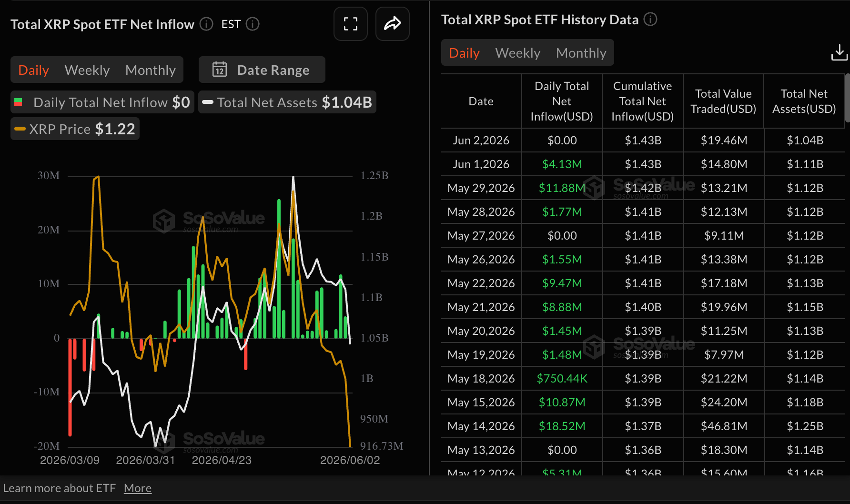Click the $4.13M inflow value
This screenshot has width=850, height=504.
(562, 164)
